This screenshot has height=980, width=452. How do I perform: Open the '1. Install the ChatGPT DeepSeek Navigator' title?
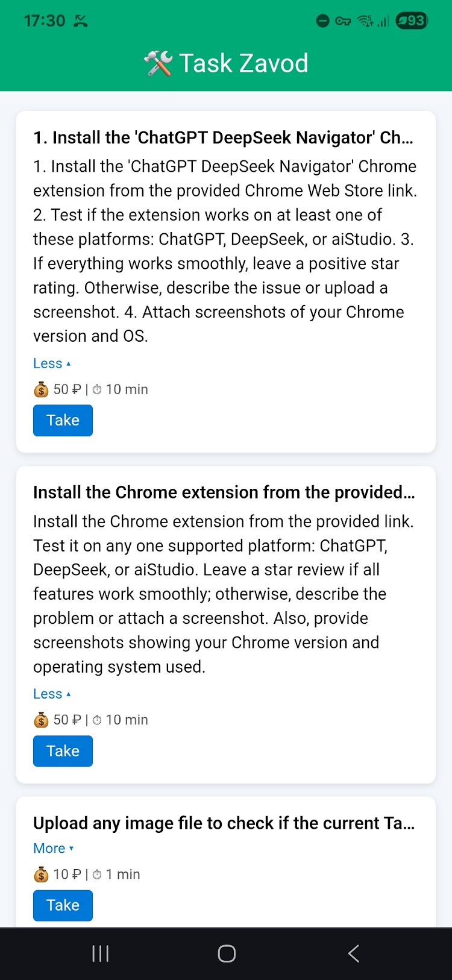[224, 138]
